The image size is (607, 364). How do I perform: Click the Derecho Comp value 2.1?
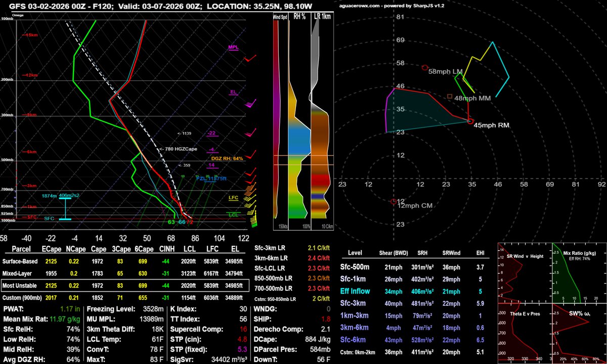click(326, 329)
